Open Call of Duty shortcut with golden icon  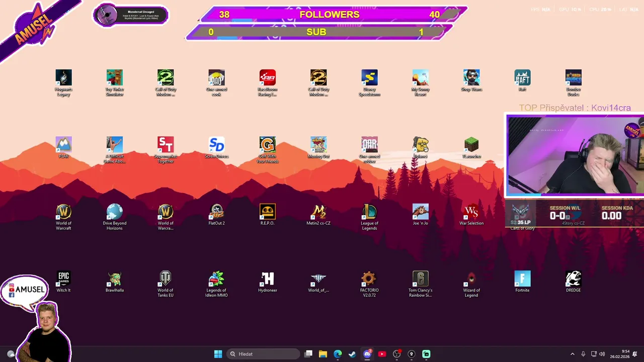tap(318, 83)
